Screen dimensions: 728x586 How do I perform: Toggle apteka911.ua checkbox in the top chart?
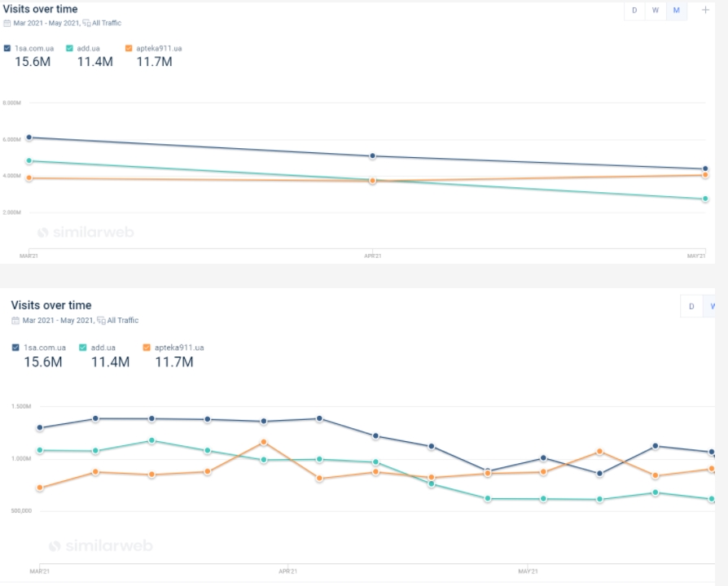[129, 49]
